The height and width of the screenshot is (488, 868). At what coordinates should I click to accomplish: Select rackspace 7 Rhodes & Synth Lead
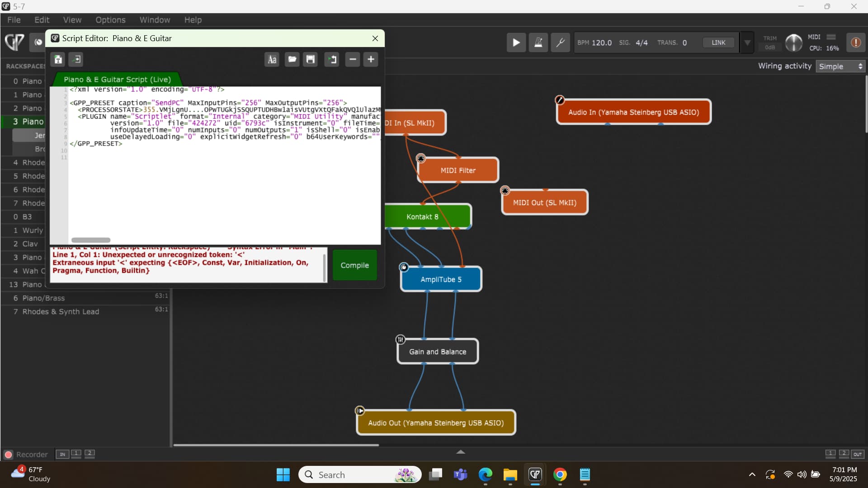coord(86,312)
